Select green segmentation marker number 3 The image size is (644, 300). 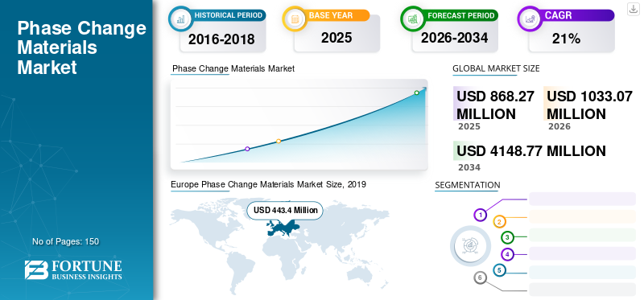click(508, 237)
